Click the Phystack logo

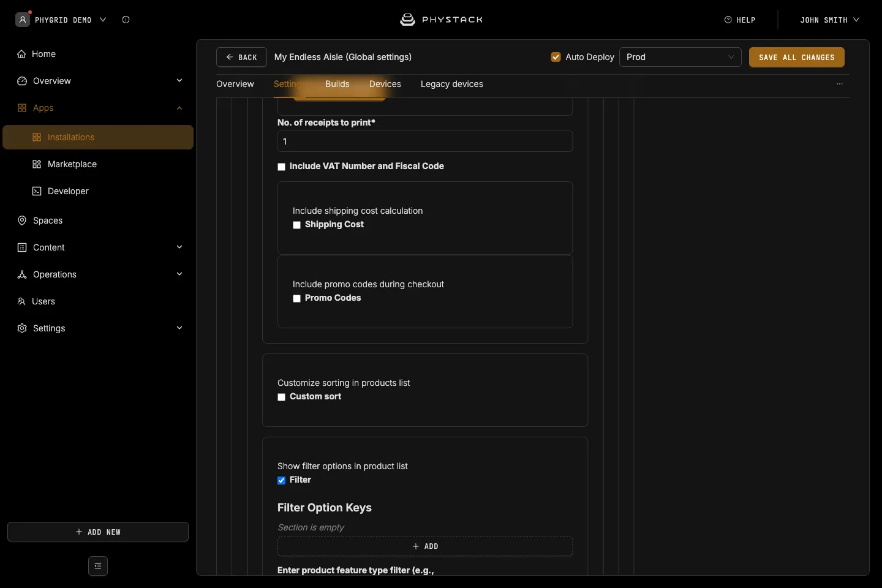click(x=441, y=20)
